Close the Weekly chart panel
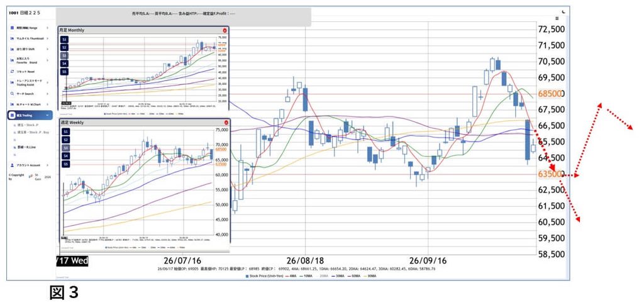This screenshot has width=644, height=305. click(226, 123)
